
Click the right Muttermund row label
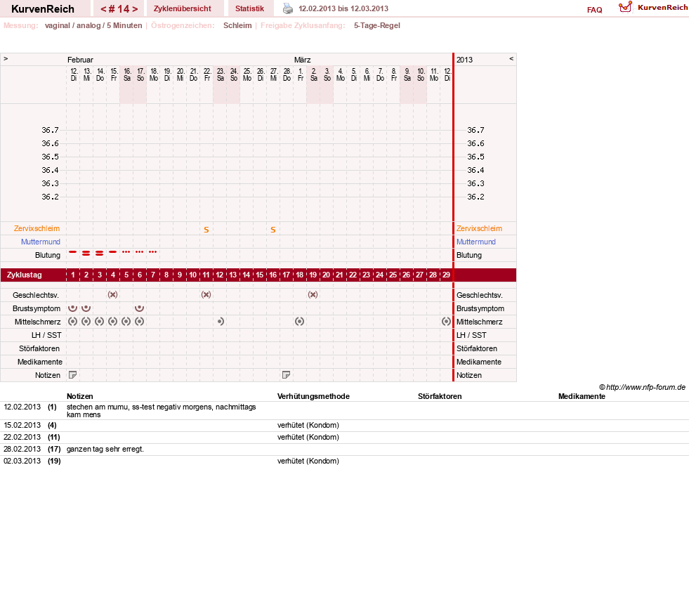click(x=476, y=242)
